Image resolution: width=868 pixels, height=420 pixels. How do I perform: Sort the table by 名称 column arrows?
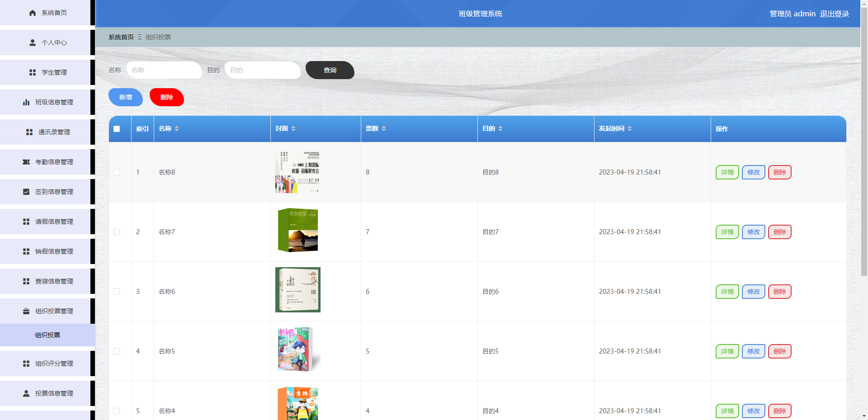pos(177,129)
